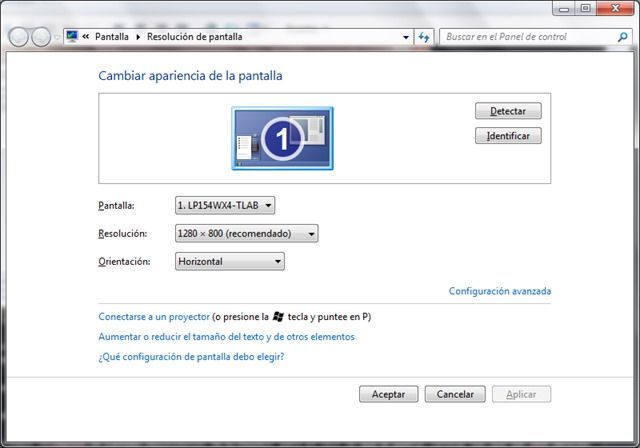Click the display icon in address bar

pyautogui.click(x=72, y=37)
